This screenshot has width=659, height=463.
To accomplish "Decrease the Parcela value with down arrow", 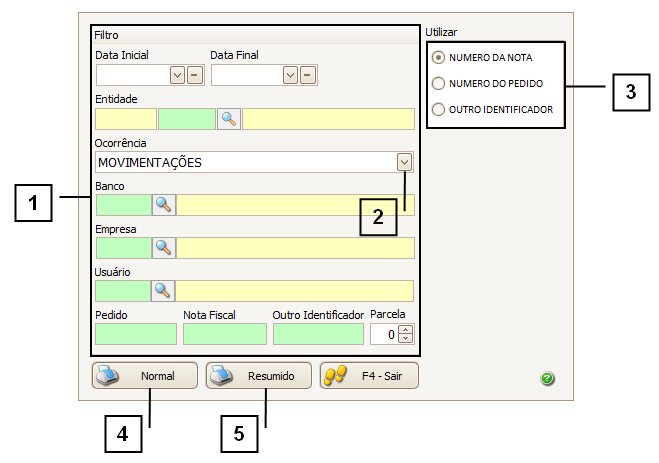I will [405, 339].
